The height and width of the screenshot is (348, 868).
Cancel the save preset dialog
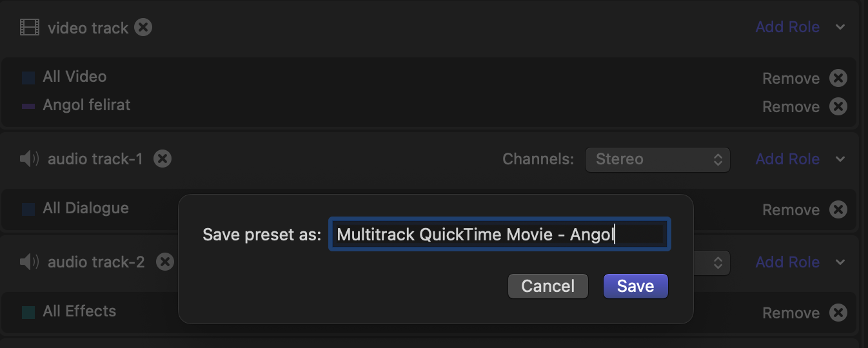pos(548,286)
